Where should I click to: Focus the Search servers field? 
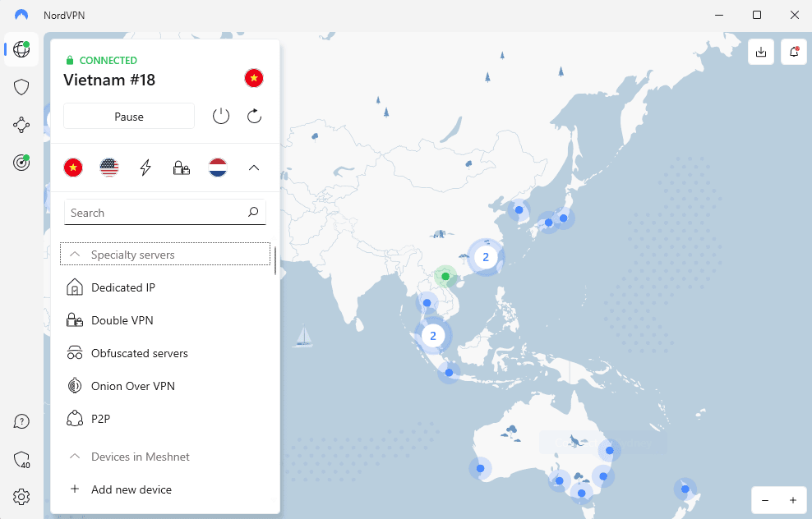[165, 212]
